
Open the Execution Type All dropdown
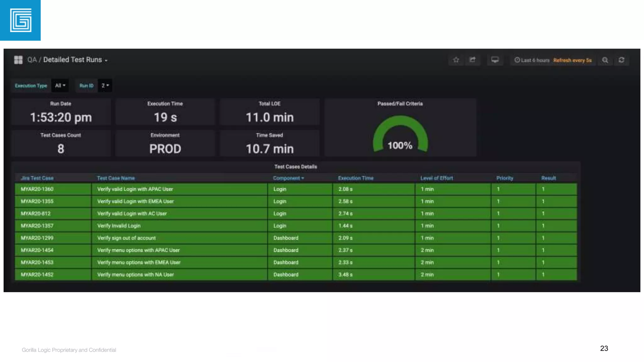click(60, 85)
